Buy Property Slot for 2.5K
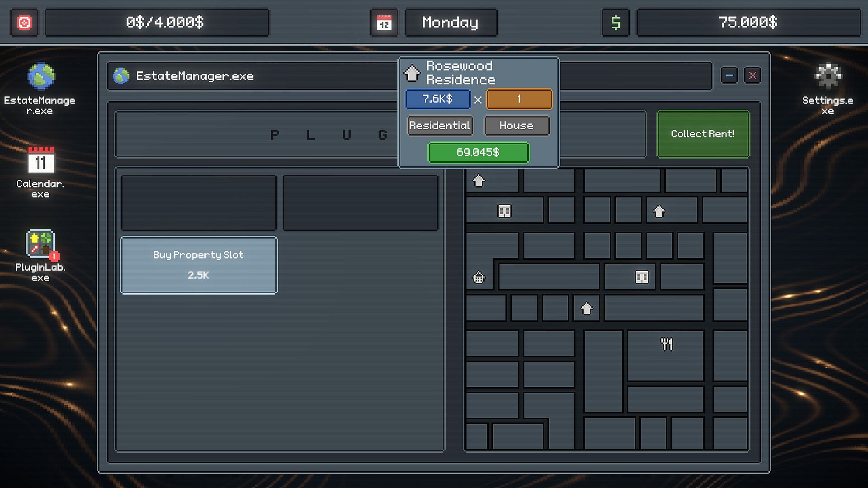 [x=198, y=265]
